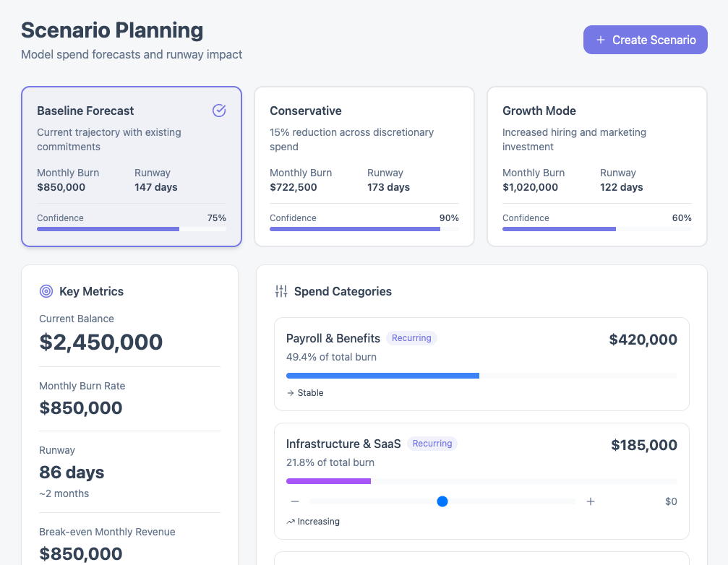Select the Conservative scenario card
This screenshot has width=728, height=565.
click(364, 166)
